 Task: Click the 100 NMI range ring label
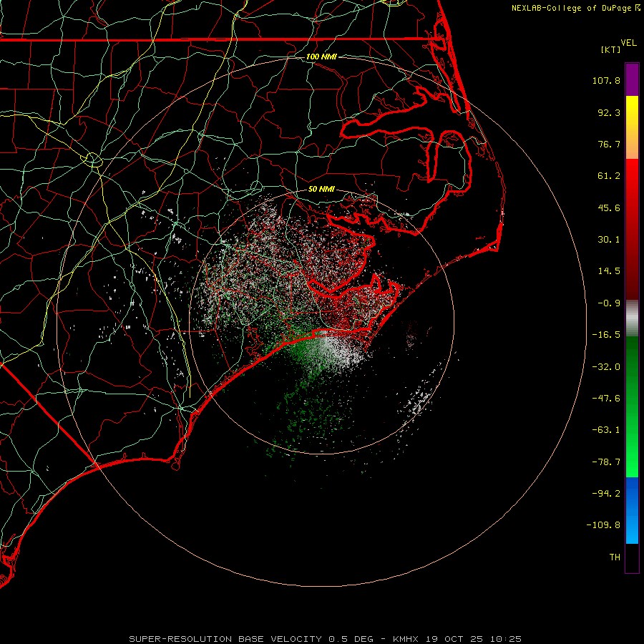pos(321,57)
